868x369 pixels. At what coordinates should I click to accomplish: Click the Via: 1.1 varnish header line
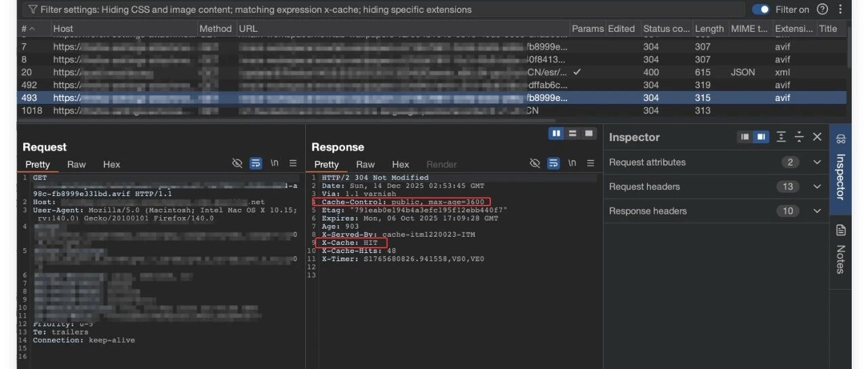[358, 194]
